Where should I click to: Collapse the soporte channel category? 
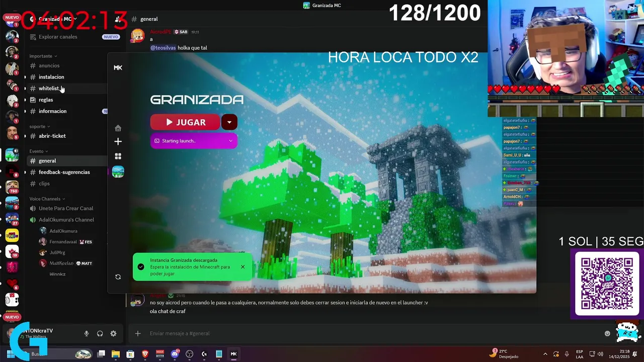(x=39, y=126)
